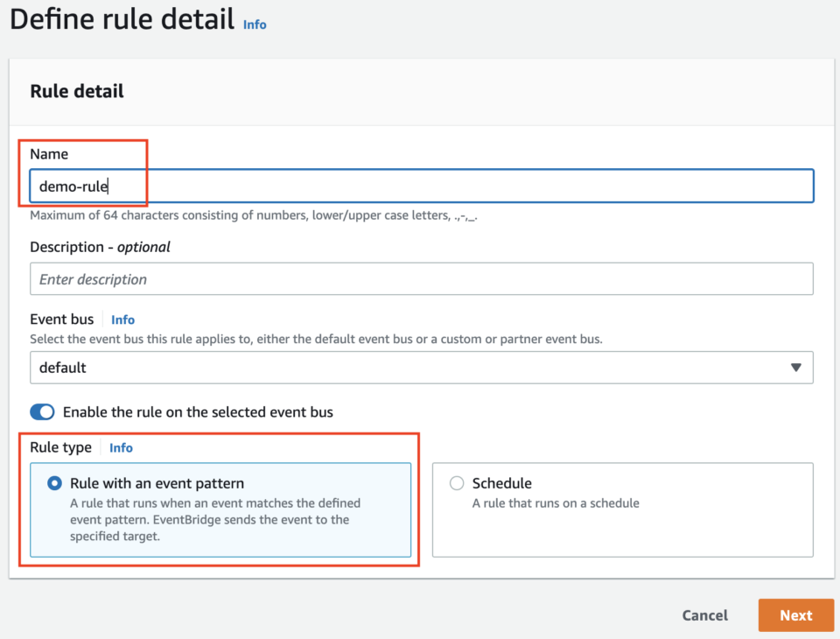Click the Rule type label text
This screenshot has width=840, height=639.
pos(60,447)
